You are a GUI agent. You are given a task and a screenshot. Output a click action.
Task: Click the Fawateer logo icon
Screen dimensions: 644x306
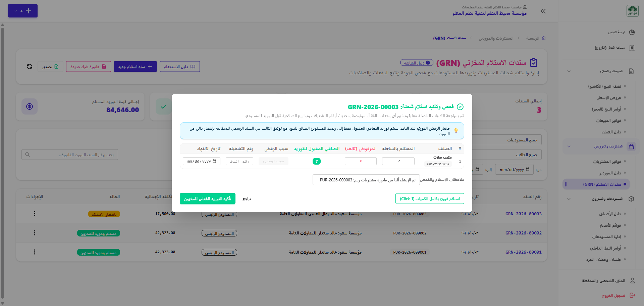632,11
